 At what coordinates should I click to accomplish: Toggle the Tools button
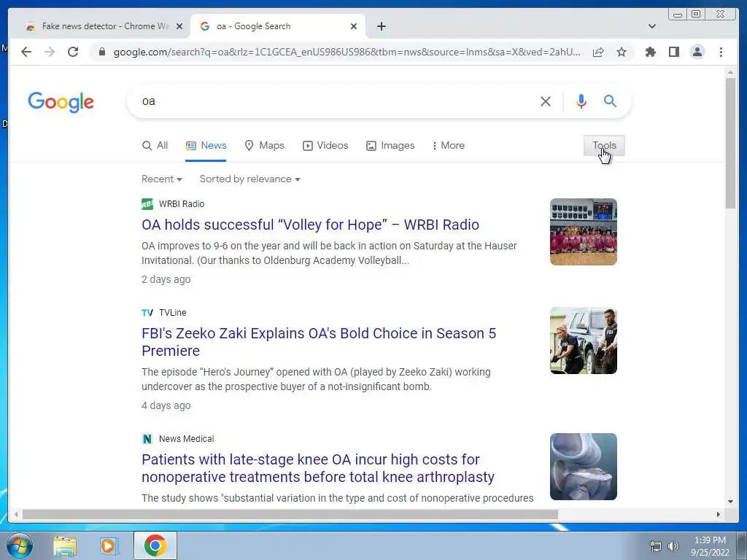(604, 146)
